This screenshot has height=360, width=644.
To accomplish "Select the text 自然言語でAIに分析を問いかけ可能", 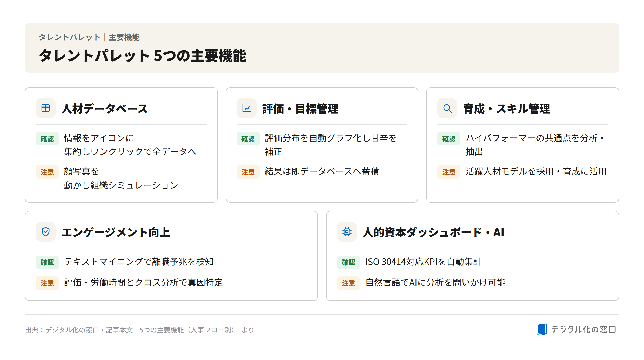I will click(x=435, y=283).
